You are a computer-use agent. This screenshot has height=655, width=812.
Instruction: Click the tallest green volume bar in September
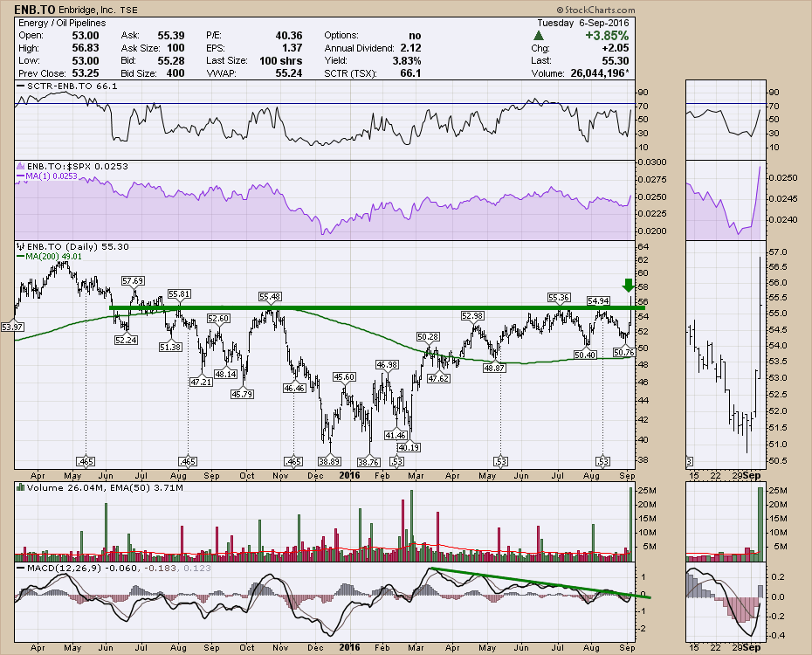point(630,524)
